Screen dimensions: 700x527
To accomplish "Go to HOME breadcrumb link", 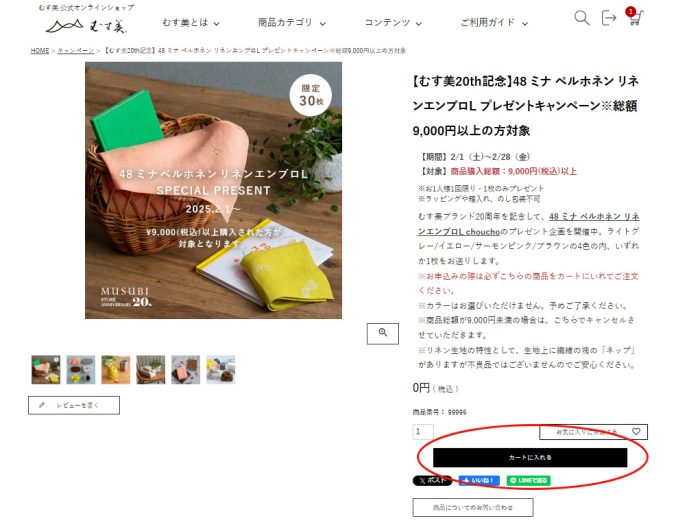I will [x=40, y=51].
